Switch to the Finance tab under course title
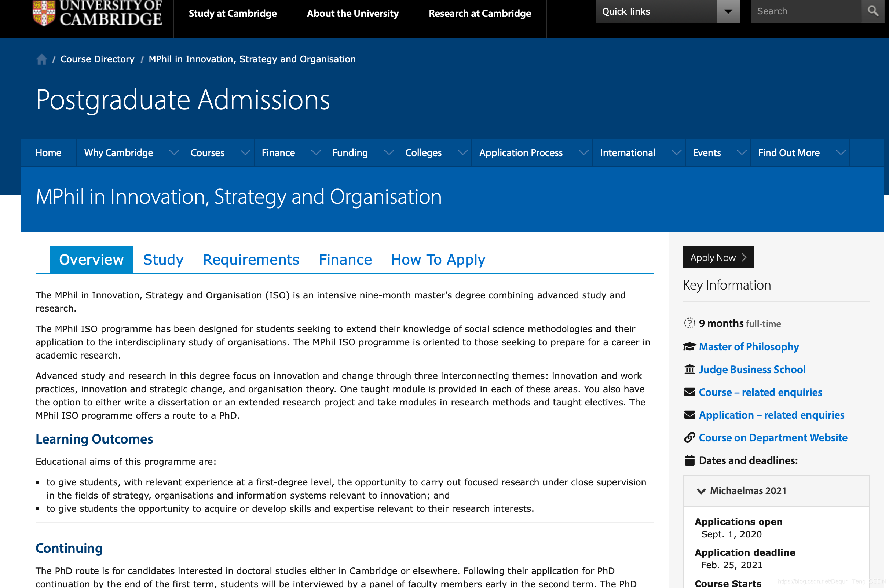 click(x=345, y=260)
